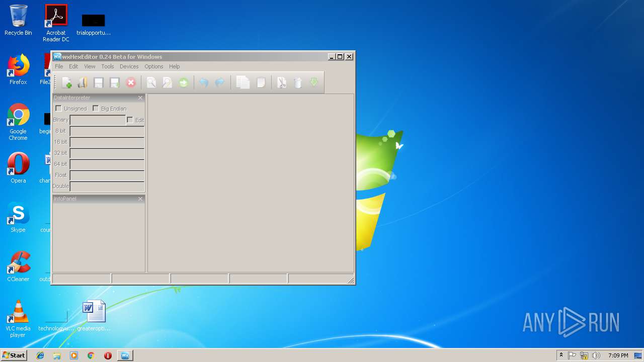Open the Devices menu
The image size is (644, 362).
click(129, 66)
